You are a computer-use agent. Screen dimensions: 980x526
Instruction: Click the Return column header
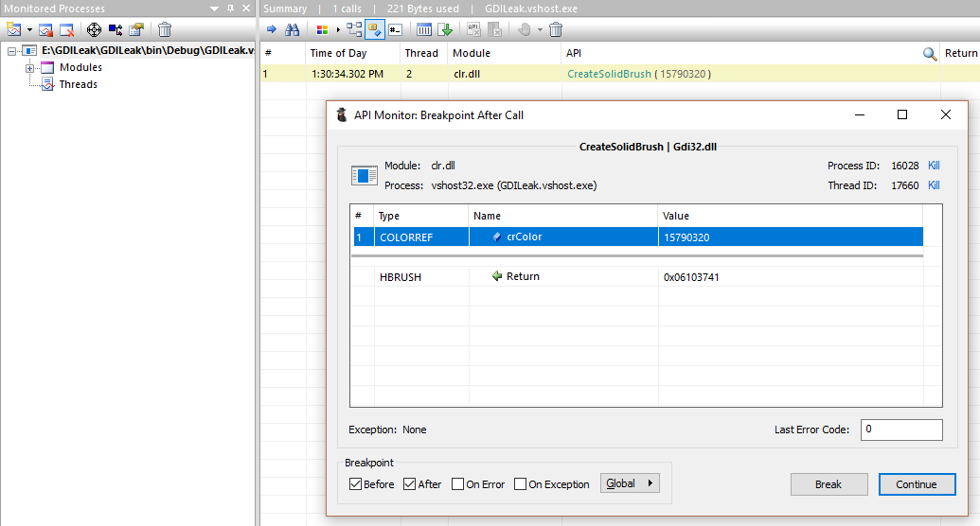[961, 53]
